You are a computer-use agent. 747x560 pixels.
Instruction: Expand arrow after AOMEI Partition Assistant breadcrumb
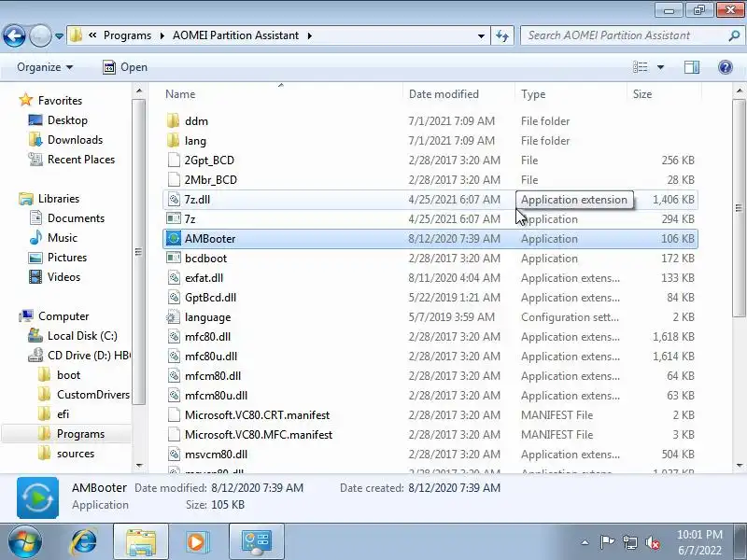coord(310,35)
